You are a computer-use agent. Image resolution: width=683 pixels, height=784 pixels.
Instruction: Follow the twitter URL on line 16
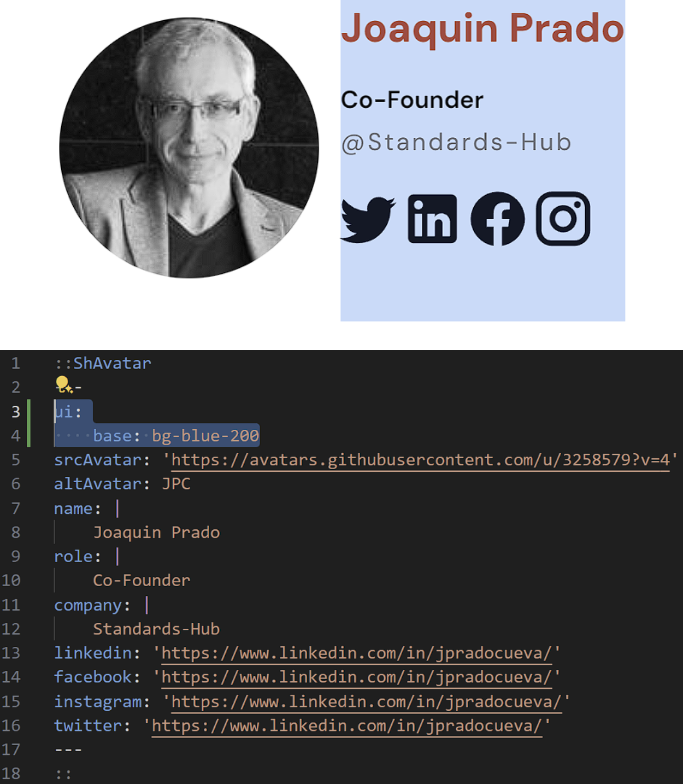[x=347, y=726]
